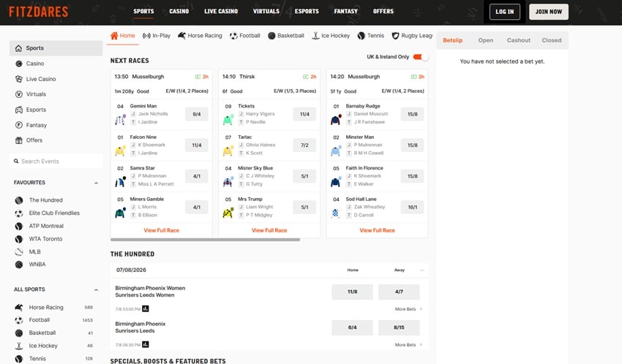Viewport: 622px width, 364px height.
Task: Select Fantasy in top navigation
Action: pyautogui.click(x=346, y=12)
